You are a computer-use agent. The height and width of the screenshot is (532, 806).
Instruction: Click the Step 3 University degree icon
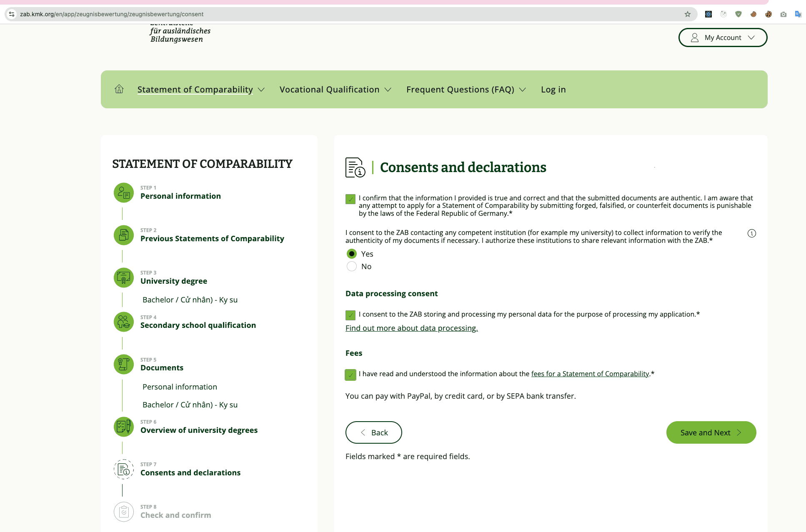(x=123, y=277)
